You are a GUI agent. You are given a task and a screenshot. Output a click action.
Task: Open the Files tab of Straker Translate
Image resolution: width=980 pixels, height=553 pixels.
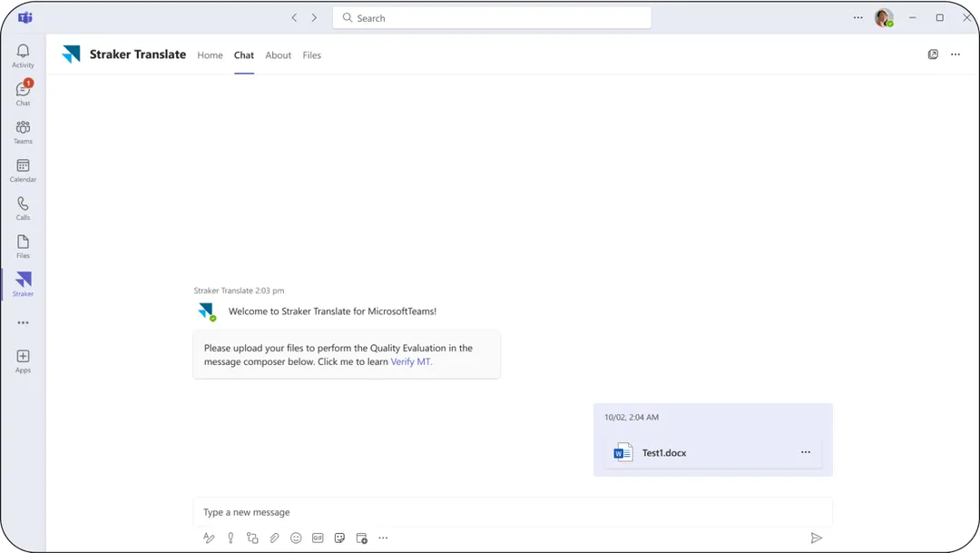pos(311,55)
